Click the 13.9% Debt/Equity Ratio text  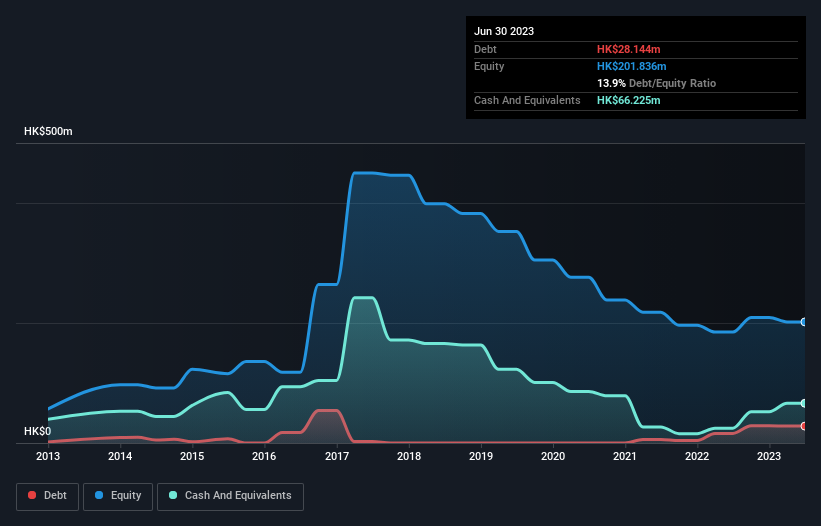(x=656, y=83)
